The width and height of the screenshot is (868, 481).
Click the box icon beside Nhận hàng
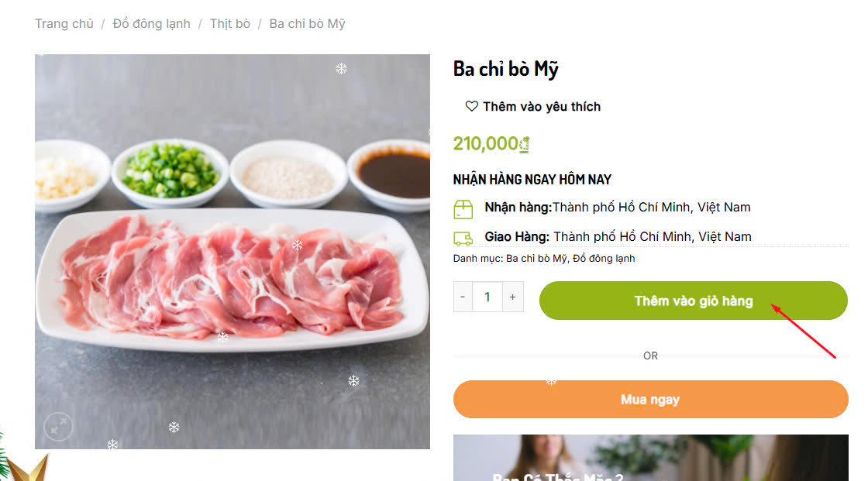[x=463, y=208]
